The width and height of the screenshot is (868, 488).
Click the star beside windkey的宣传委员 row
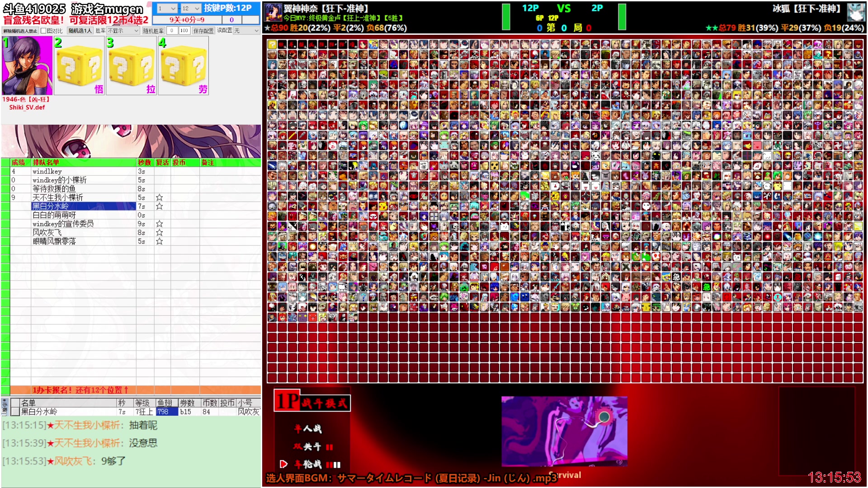[x=159, y=224]
